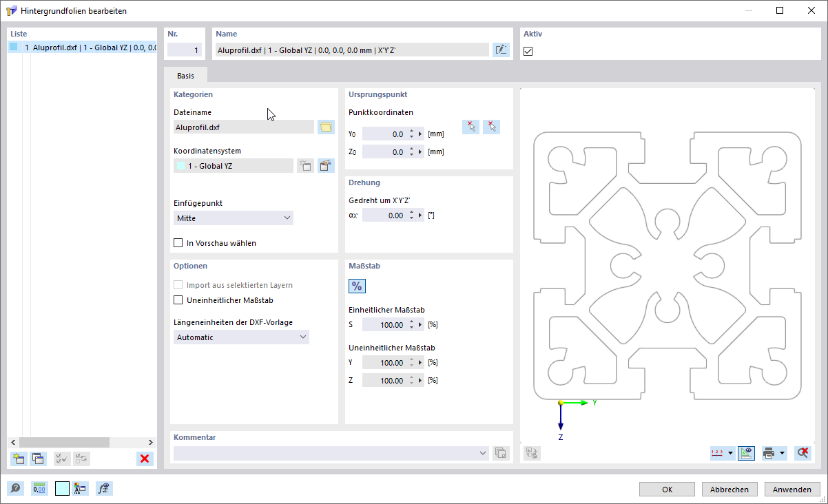
Task: Enable In Vorschau wählen
Action: (x=178, y=242)
